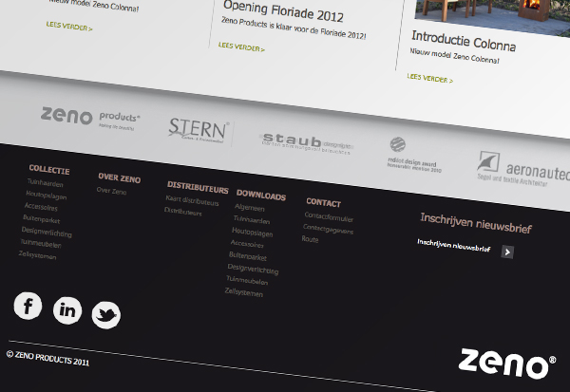Click the reddot design award logo
This screenshot has height=392, width=570.
coord(414,155)
